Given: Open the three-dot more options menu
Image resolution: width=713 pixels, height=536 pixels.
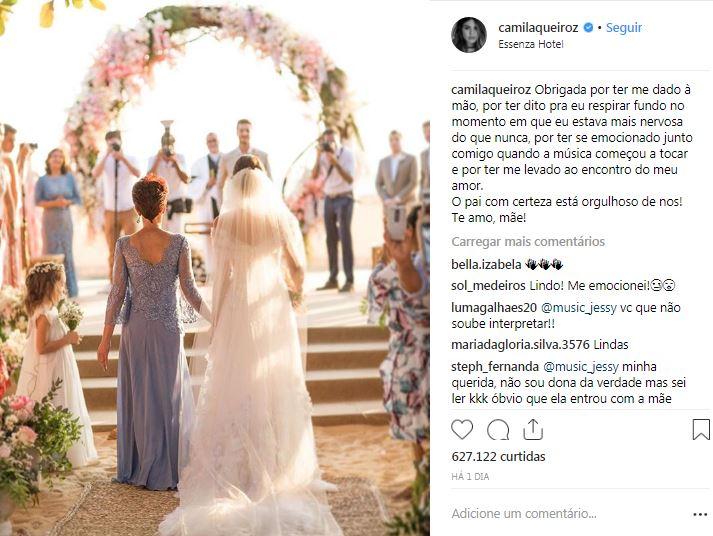Looking at the screenshot, I should pos(700,515).
